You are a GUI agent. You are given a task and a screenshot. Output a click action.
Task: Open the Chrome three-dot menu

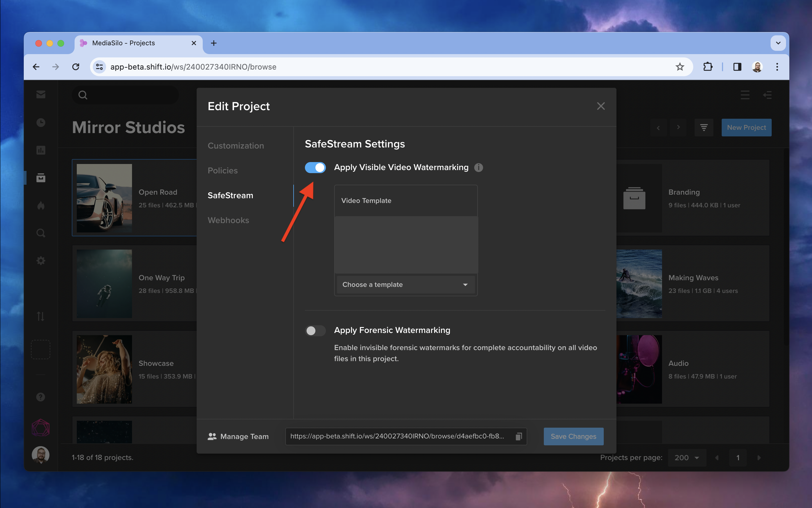point(777,67)
